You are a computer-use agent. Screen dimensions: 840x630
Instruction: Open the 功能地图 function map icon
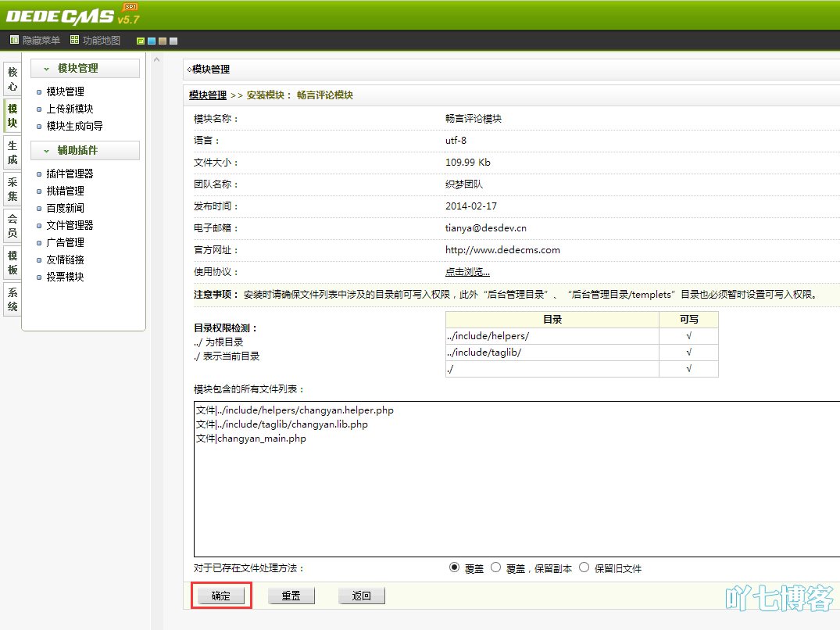74,40
